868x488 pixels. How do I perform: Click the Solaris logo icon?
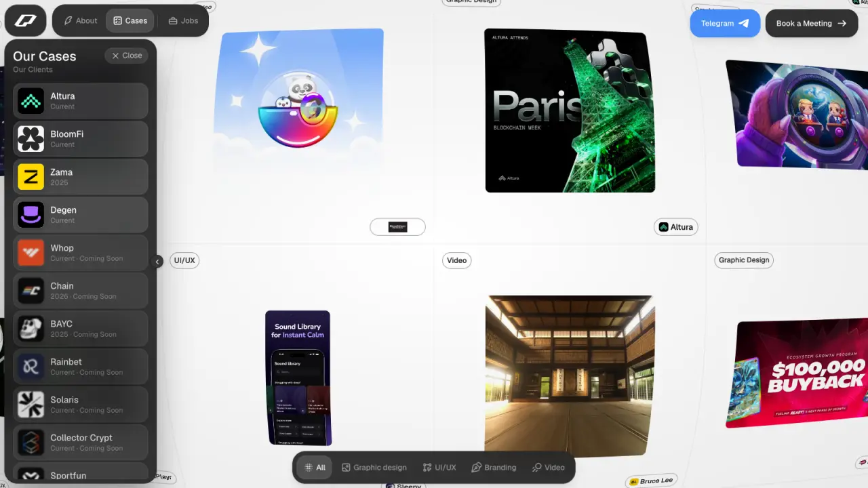pos(31,405)
